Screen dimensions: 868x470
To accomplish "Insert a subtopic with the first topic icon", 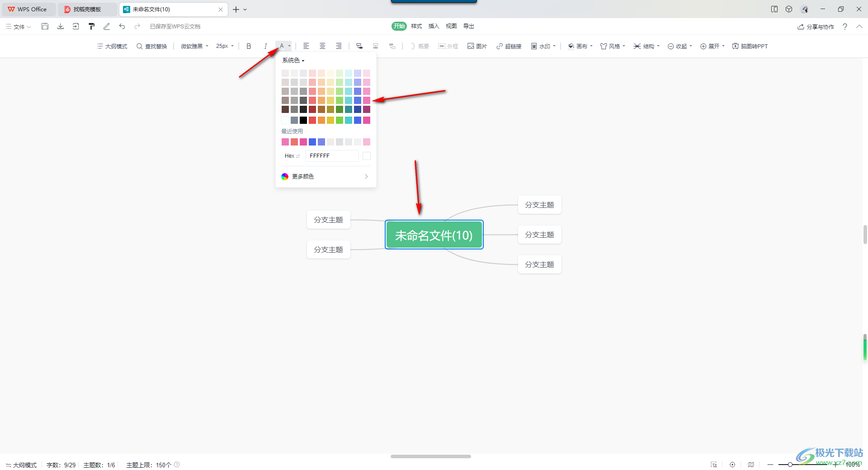I will click(x=359, y=46).
